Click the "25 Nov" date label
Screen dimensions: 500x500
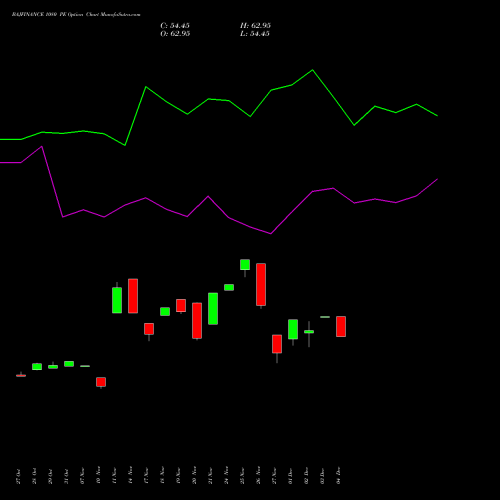pyautogui.click(x=242, y=476)
